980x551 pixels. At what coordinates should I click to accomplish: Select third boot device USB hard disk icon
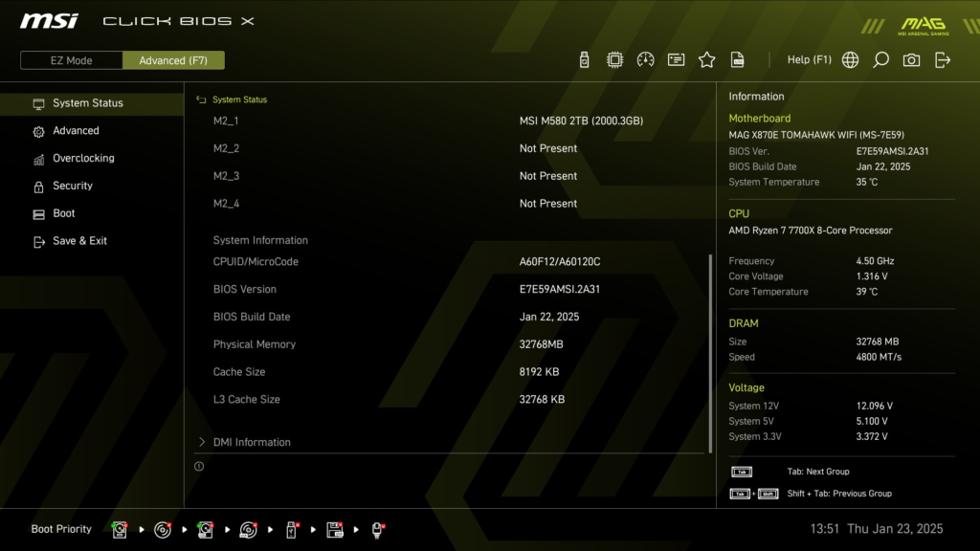205,529
